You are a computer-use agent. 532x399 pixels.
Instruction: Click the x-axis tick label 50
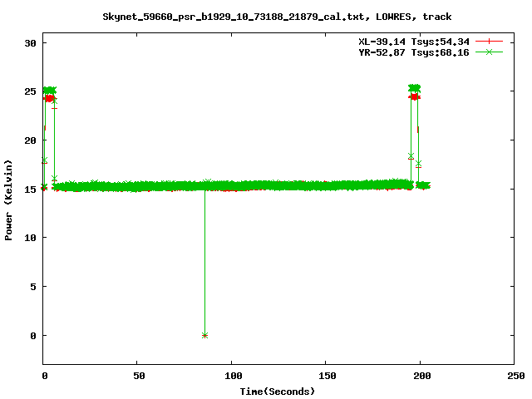pyautogui.click(x=139, y=376)
